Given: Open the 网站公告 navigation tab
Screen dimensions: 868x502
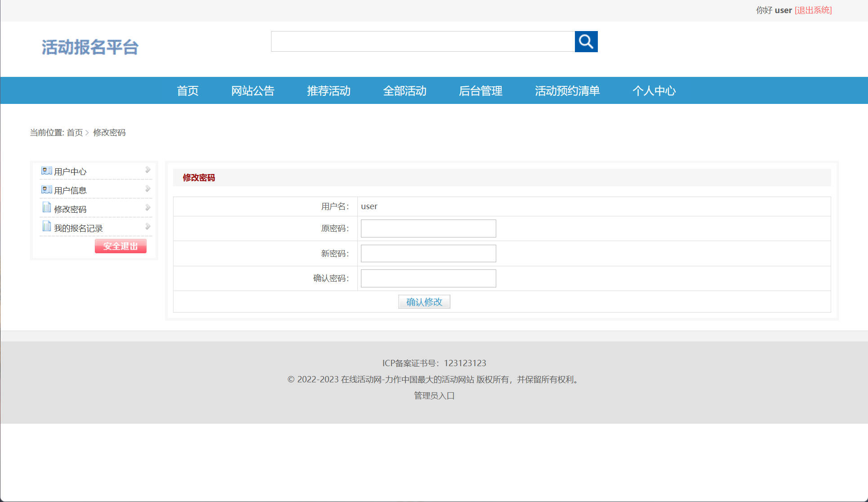Looking at the screenshot, I should [x=253, y=91].
